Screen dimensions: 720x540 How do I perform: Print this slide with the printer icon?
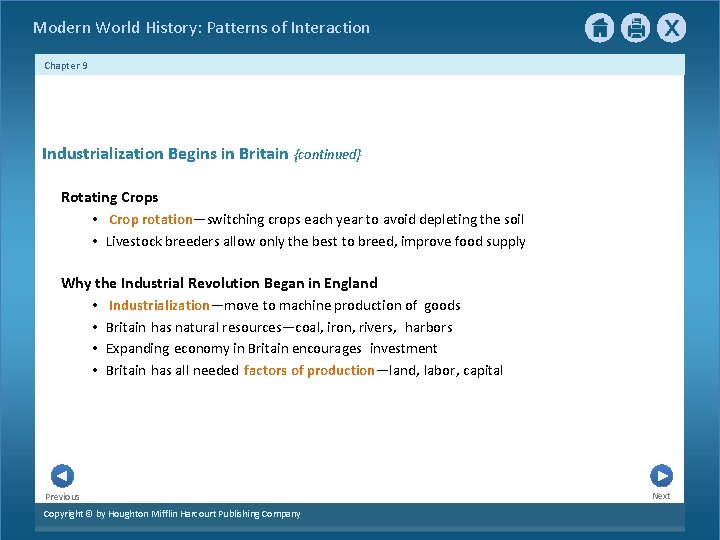[636, 28]
